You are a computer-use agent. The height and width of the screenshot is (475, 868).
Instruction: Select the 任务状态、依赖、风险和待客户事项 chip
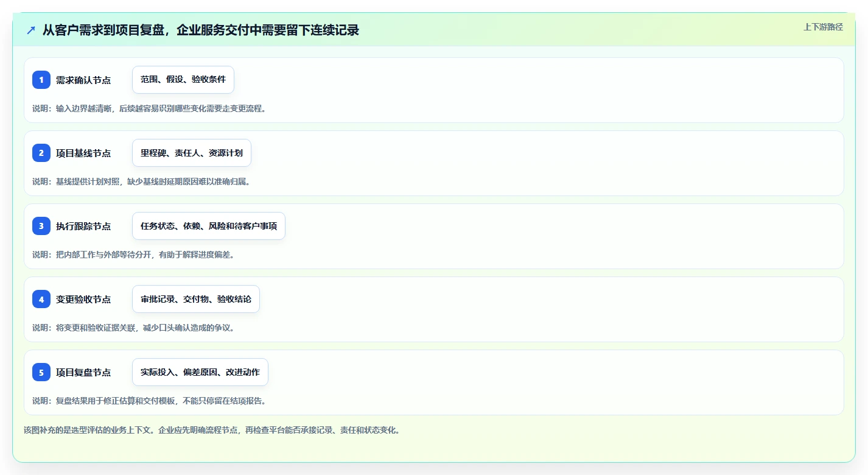209,226
